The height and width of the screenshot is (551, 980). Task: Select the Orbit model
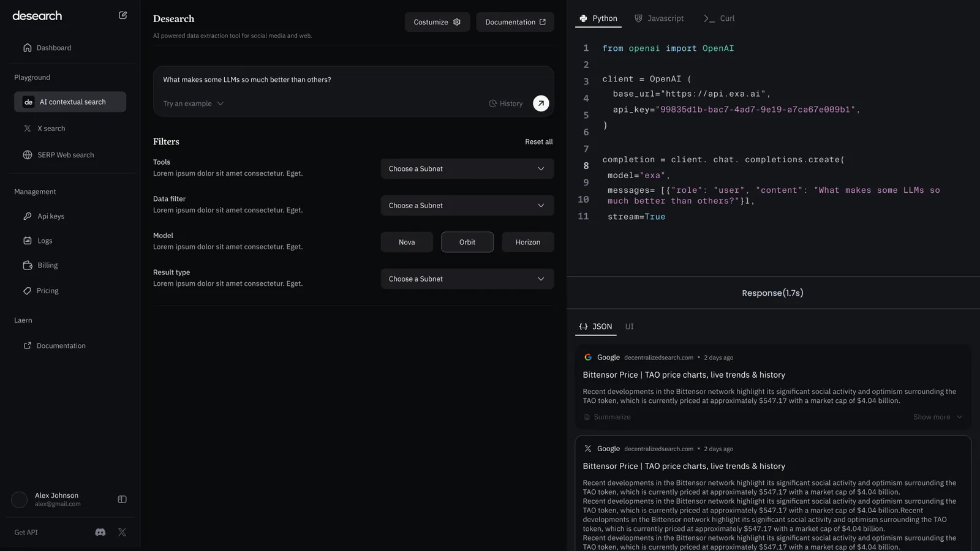click(x=467, y=242)
